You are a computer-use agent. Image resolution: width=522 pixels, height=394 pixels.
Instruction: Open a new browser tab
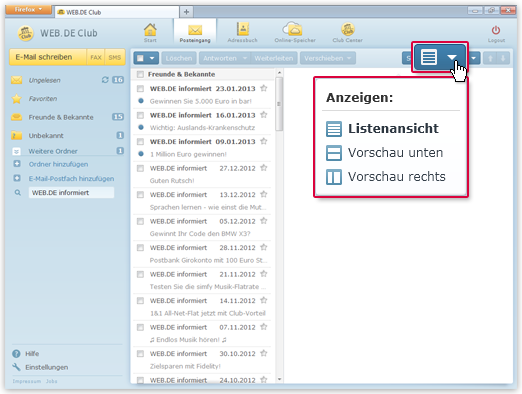(186, 12)
